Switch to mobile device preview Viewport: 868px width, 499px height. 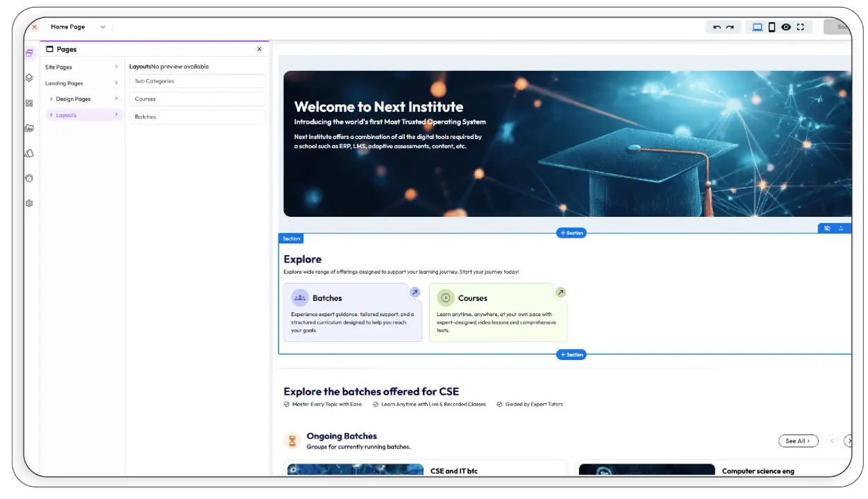tap(771, 26)
